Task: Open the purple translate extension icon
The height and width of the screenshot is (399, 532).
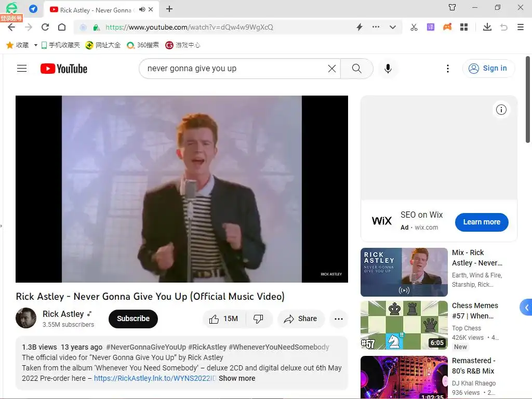Action: click(431, 27)
